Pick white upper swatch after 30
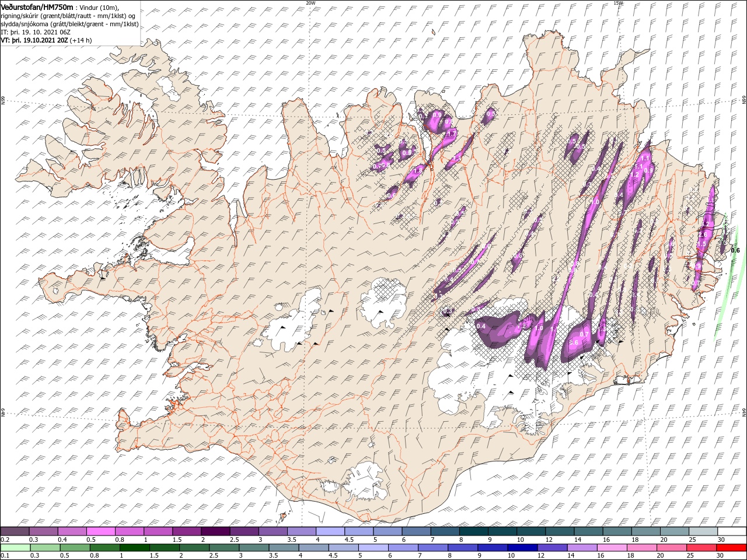This screenshot has height=560, width=747. (x=731, y=531)
